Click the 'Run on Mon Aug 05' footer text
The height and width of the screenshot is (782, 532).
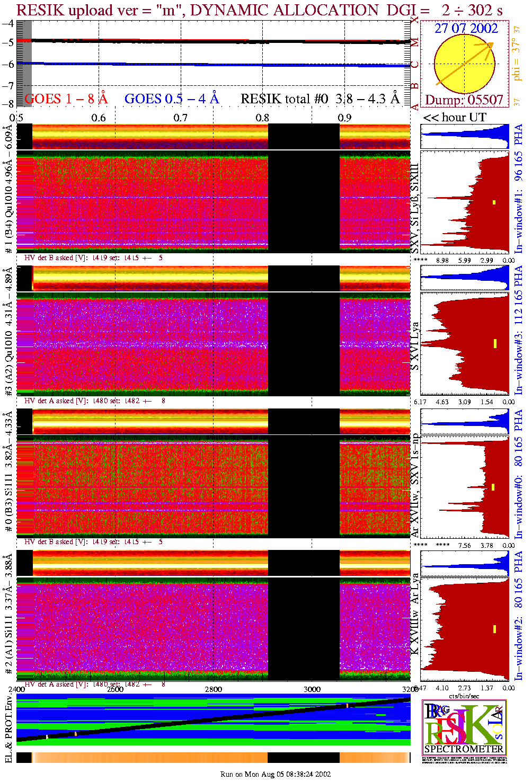pos(276,774)
